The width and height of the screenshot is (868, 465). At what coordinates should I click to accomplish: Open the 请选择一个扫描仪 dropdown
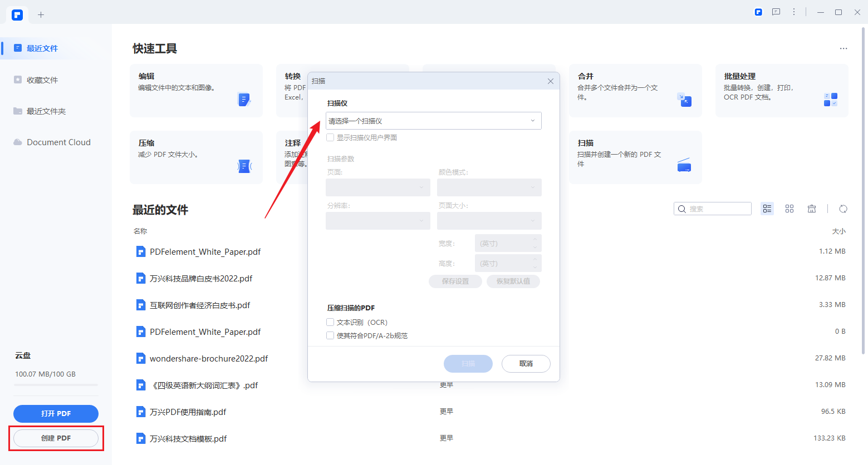coord(433,121)
